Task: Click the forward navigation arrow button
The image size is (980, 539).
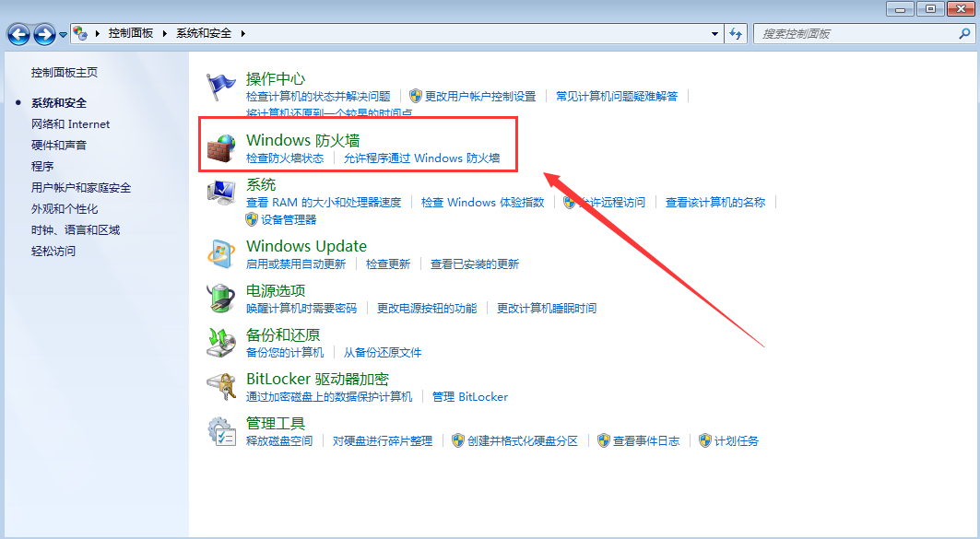Action: pos(44,34)
